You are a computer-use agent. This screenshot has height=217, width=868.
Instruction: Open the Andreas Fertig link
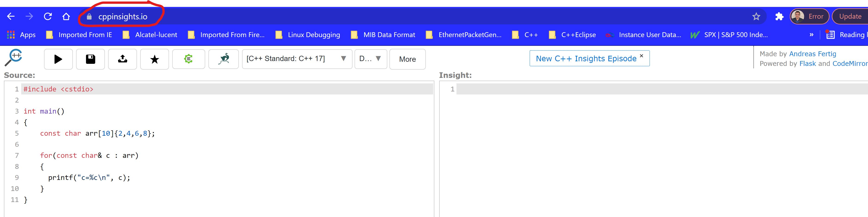812,54
